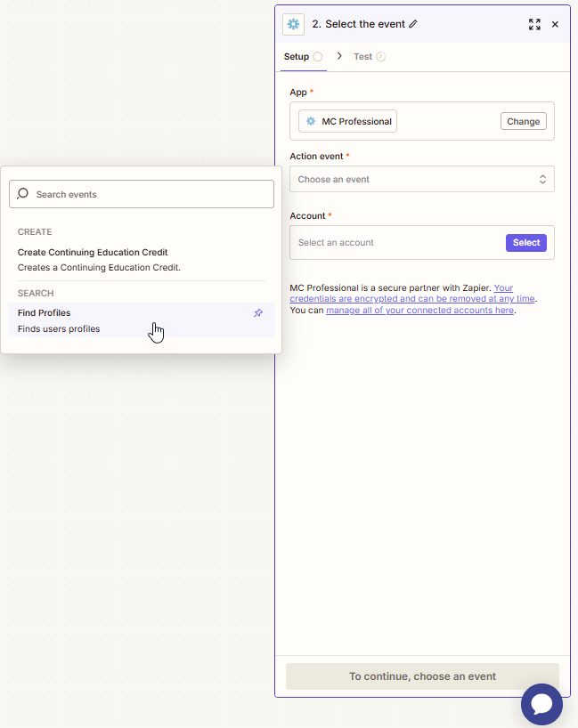578x728 pixels.
Task: Pin the Find Profiles event
Action: click(258, 313)
